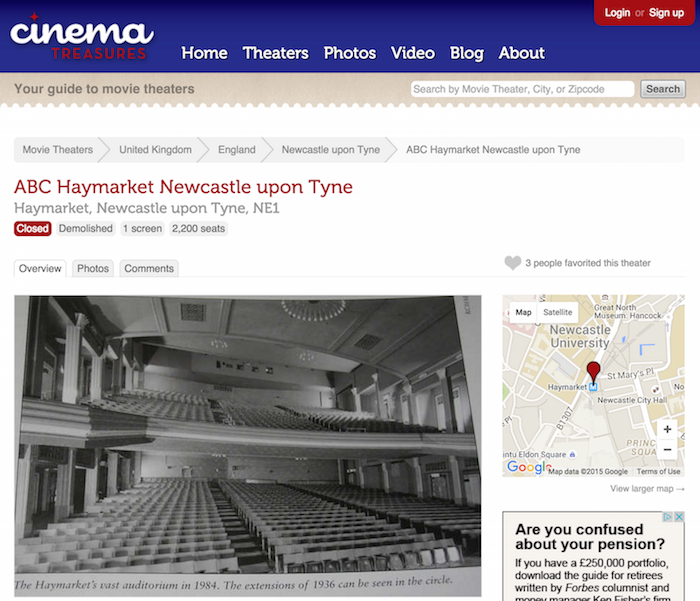Open the Photos tab
The image size is (700, 601).
93,268
